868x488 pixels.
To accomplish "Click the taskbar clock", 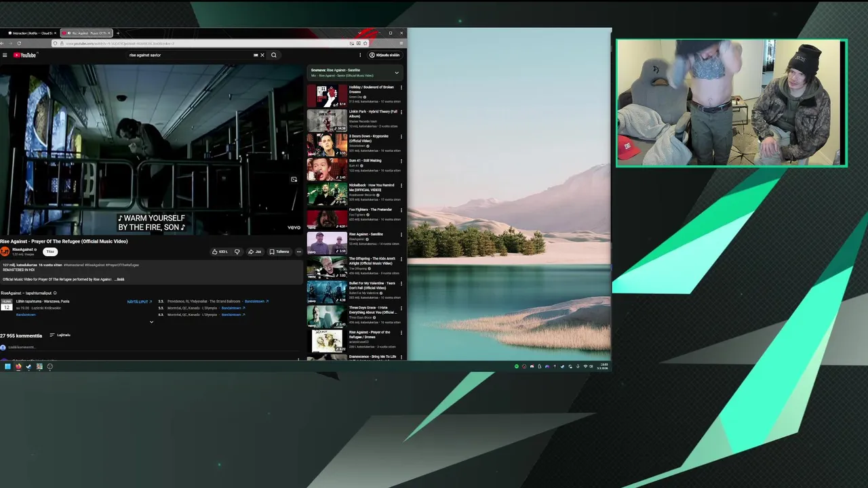I will coord(604,367).
